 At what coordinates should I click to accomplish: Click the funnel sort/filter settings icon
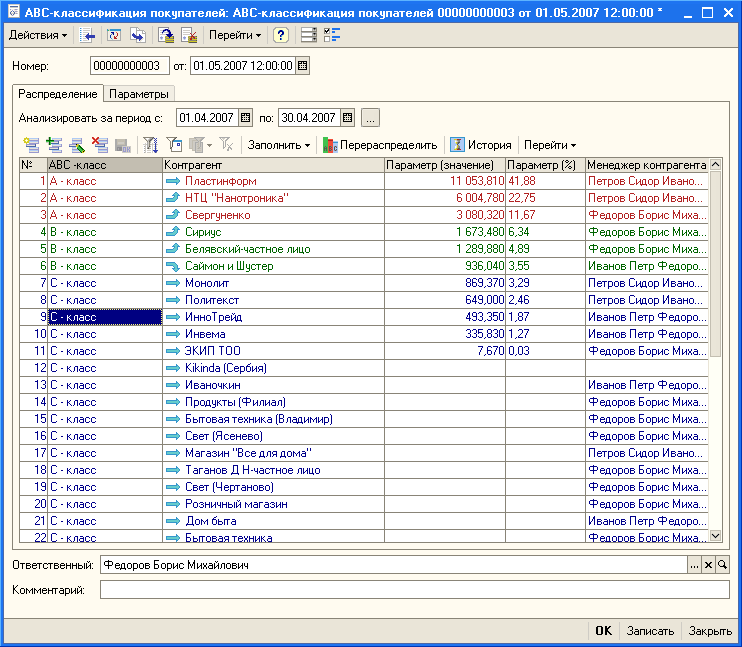150,145
